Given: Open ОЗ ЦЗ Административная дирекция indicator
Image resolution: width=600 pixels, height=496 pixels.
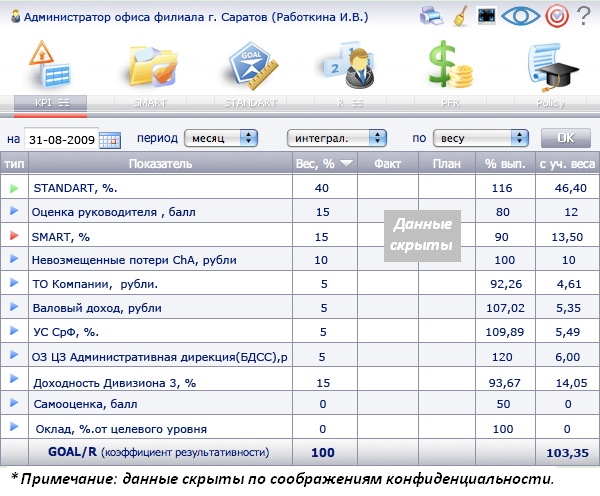Looking at the screenshot, I should click(x=160, y=357).
